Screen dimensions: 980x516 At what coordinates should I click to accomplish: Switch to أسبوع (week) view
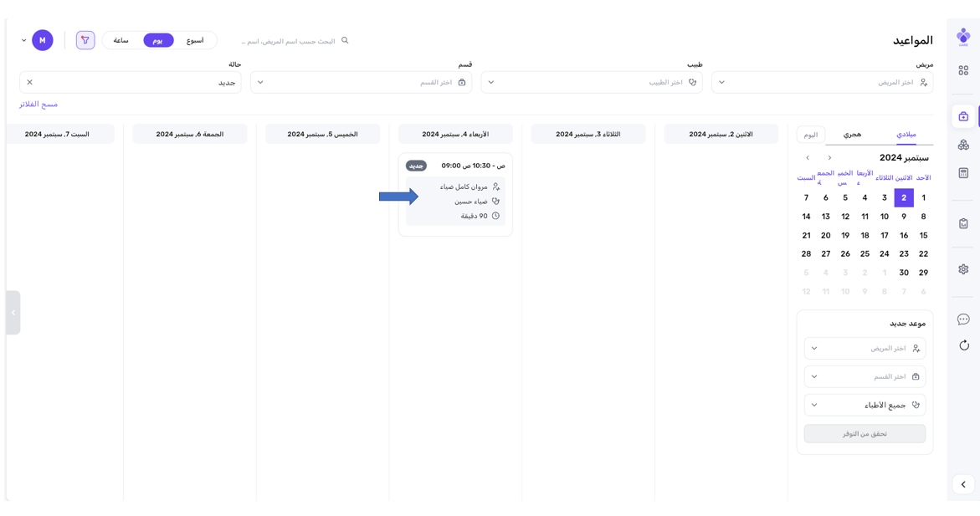coord(195,40)
